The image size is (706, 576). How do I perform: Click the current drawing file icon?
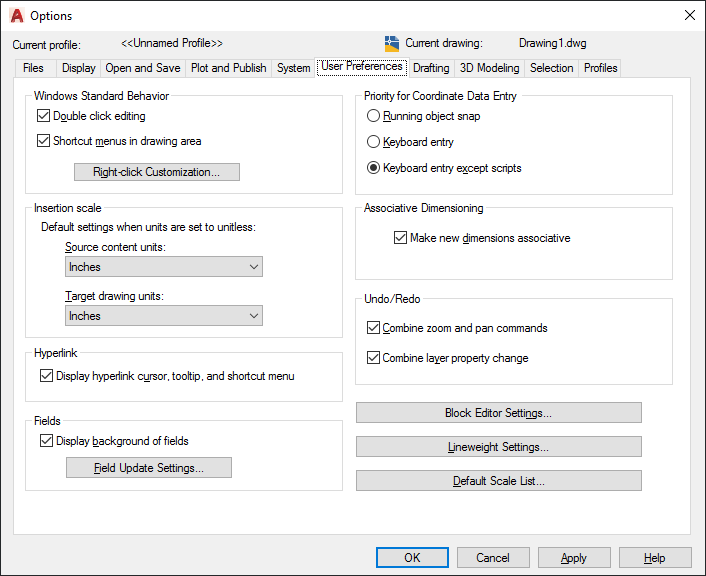(392, 44)
